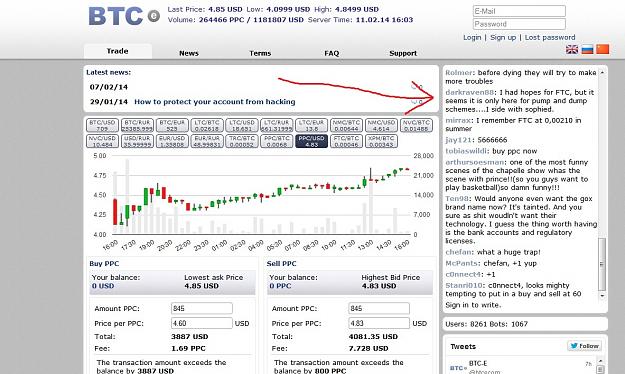The width and height of the screenshot is (625, 374).
Task: Click Buy PPC balance 0 USD
Action: [103, 286]
